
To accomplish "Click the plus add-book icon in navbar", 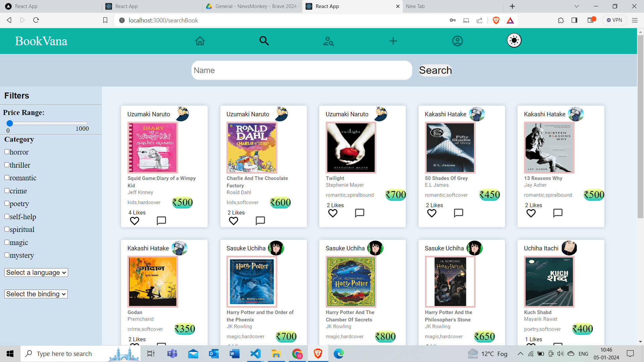I will coord(393,41).
